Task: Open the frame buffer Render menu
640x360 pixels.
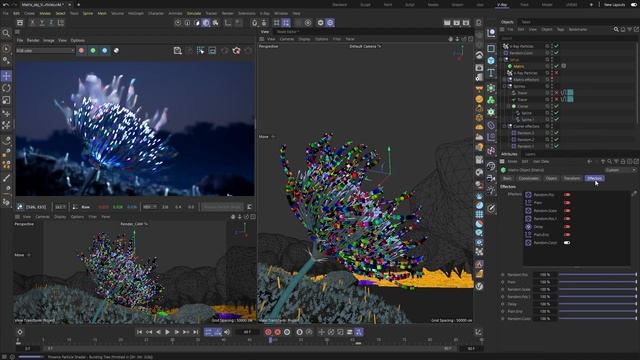Action: pos(33,40)
